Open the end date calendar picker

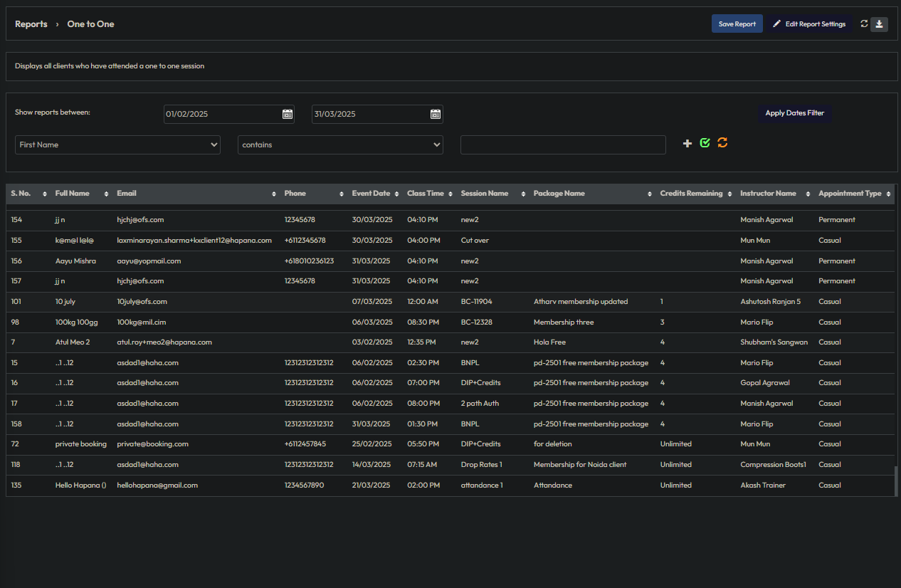tap(435, 114)
